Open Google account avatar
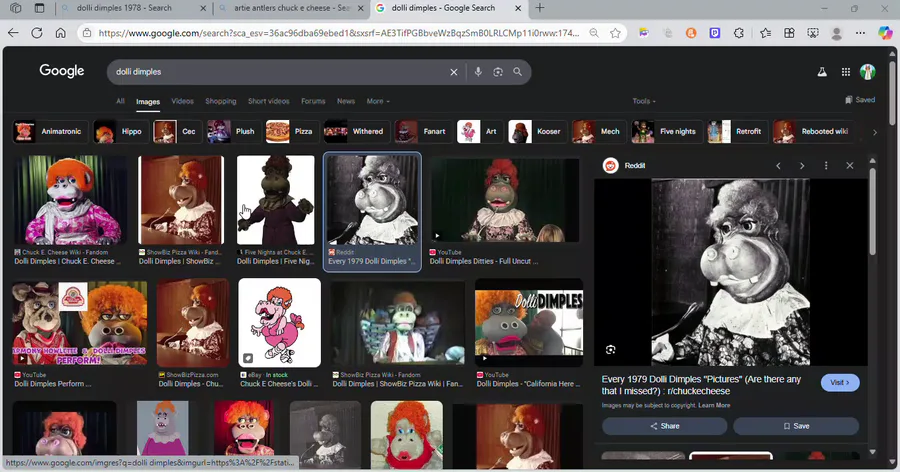Viewport: 900px width, 472px height. pos(867,72)
